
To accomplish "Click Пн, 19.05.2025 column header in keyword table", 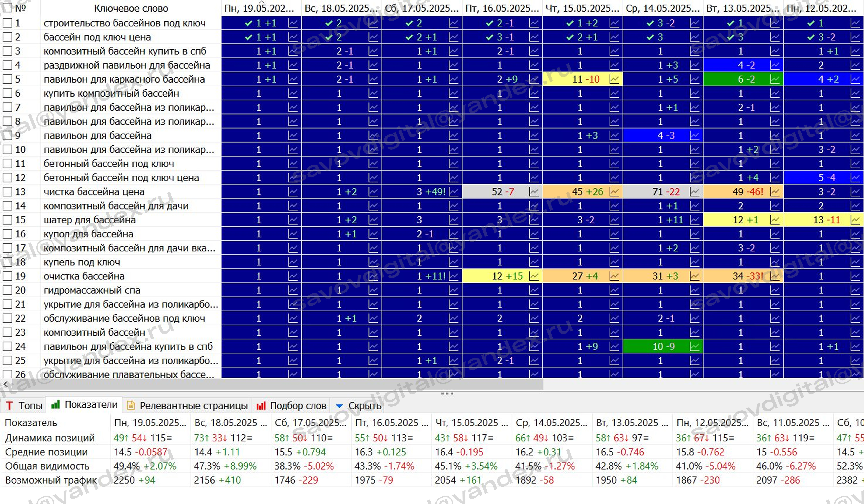I will 261,8.
